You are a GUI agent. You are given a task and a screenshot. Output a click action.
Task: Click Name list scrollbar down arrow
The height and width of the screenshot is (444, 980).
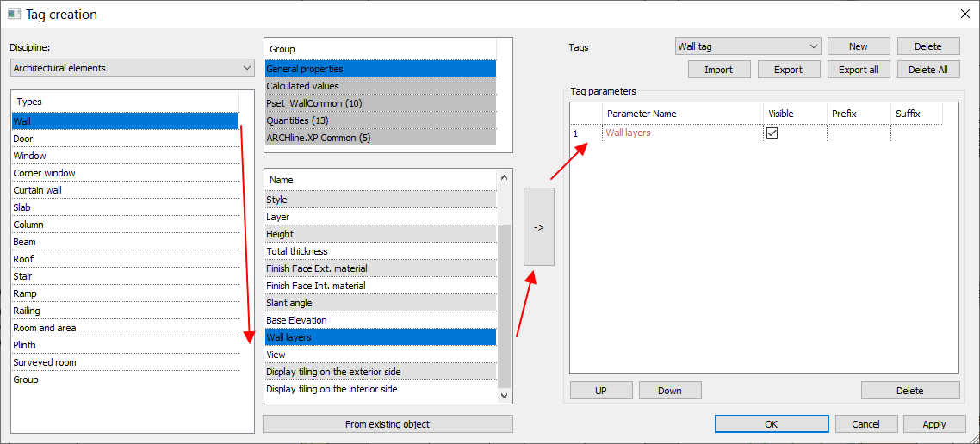pyautogui.click(x=505, y=395)
